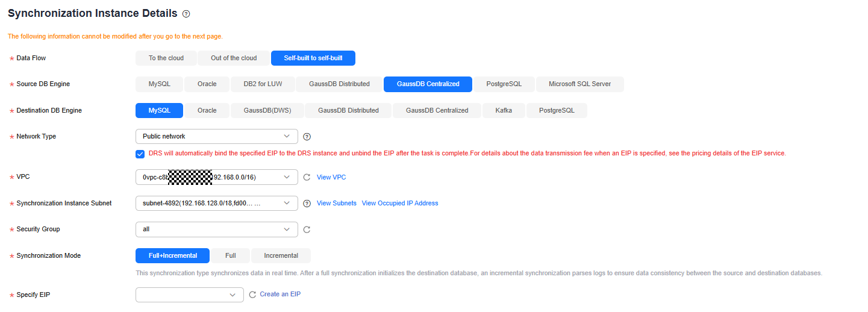The height and width of the screenshot is (312, 868).
Task: Open help icon beside Synchronization Instance Details
Action: (x=186, y=14)
